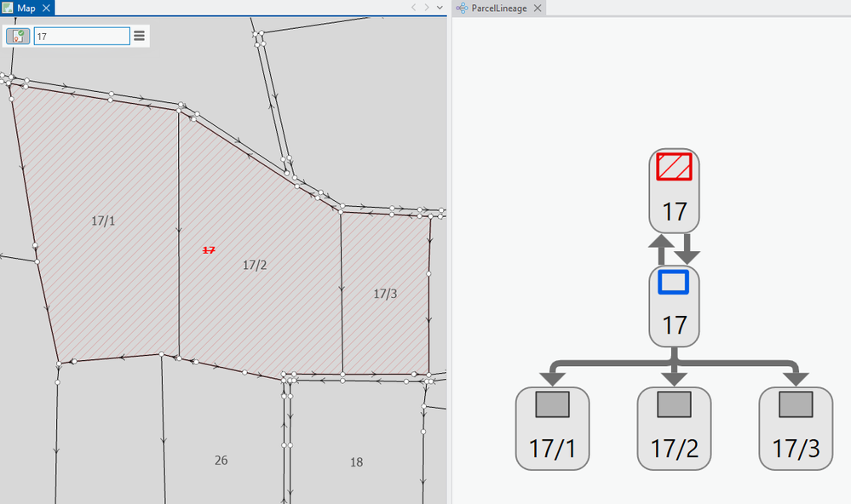Open the view list dropdown chevron
Image resolution: width=851 pixels, height=504 pixels.
pyautogui.click(x=440, y=8)
